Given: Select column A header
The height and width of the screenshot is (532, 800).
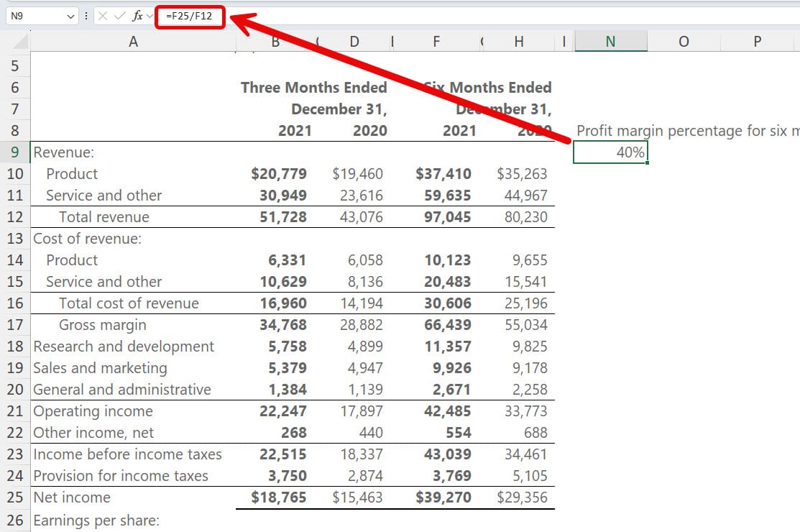Looking at the screenshot, I should tap(133, 42).
